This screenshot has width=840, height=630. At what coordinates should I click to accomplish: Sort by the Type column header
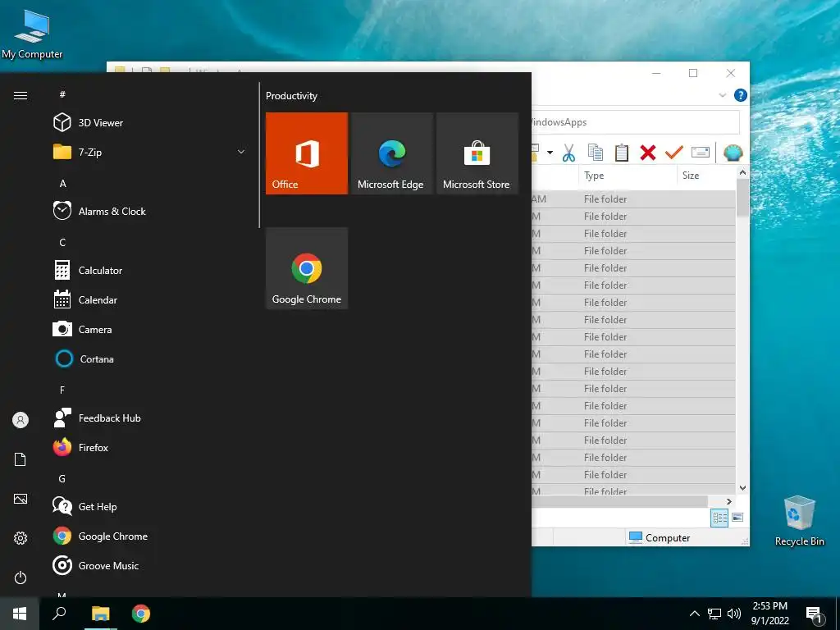click(x=628, y=176)
